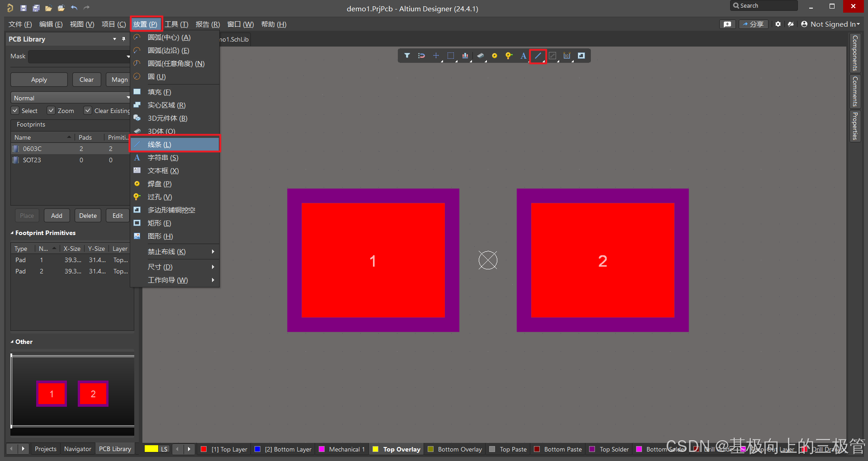This screenshot has width=868, height=461.
Task: Toggle the Select checkbox
Action: (x=15, y=110)
